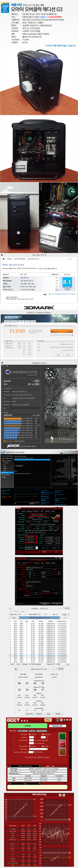
Task: Open Settings in Real Temp
Action: tap(58, 714)
